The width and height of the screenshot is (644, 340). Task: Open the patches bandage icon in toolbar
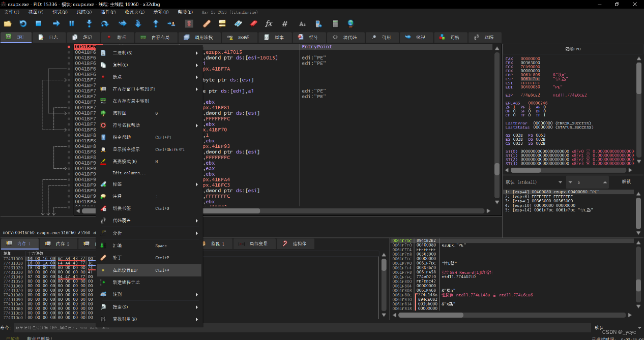coord(207,23)
